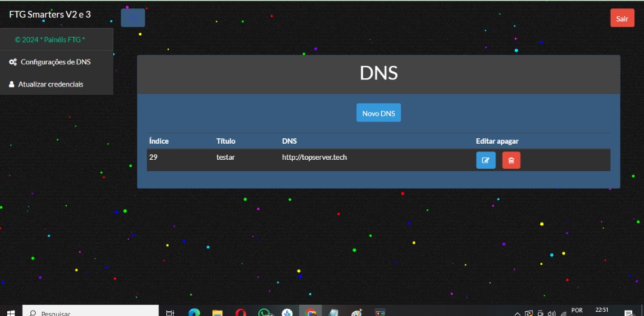Switch to Chrome in the taskbar

310,312
